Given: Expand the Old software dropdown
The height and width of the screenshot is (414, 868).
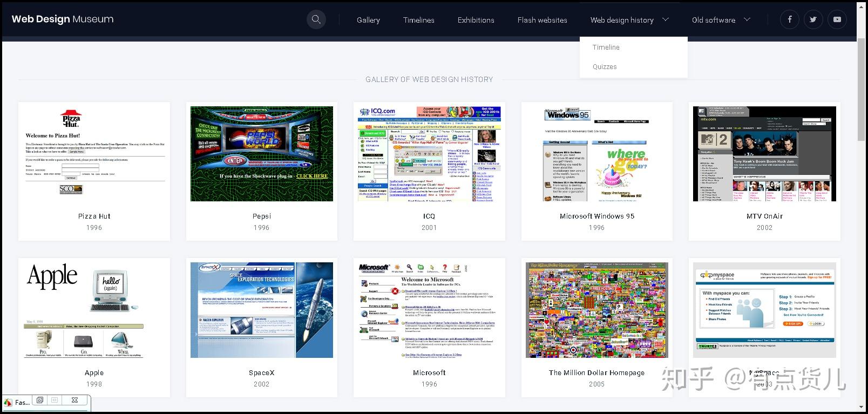Looking at the screenshot, I should (721, 20).
